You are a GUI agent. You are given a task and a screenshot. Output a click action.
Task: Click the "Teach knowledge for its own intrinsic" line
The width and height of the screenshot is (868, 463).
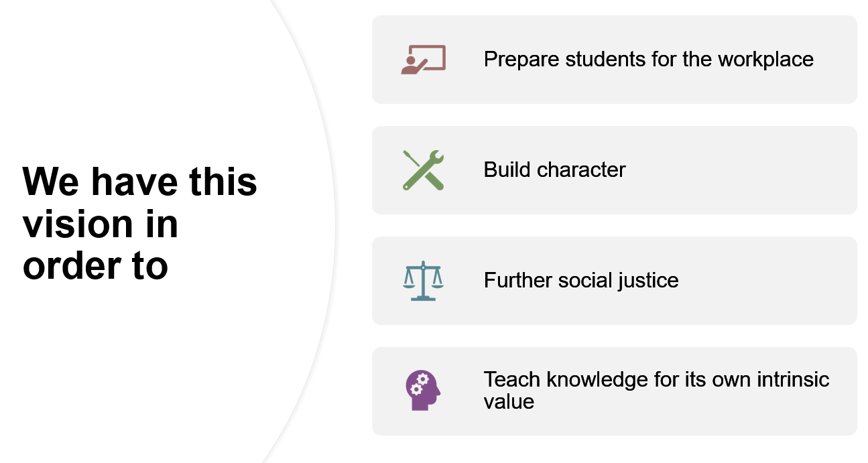[656, 380]
